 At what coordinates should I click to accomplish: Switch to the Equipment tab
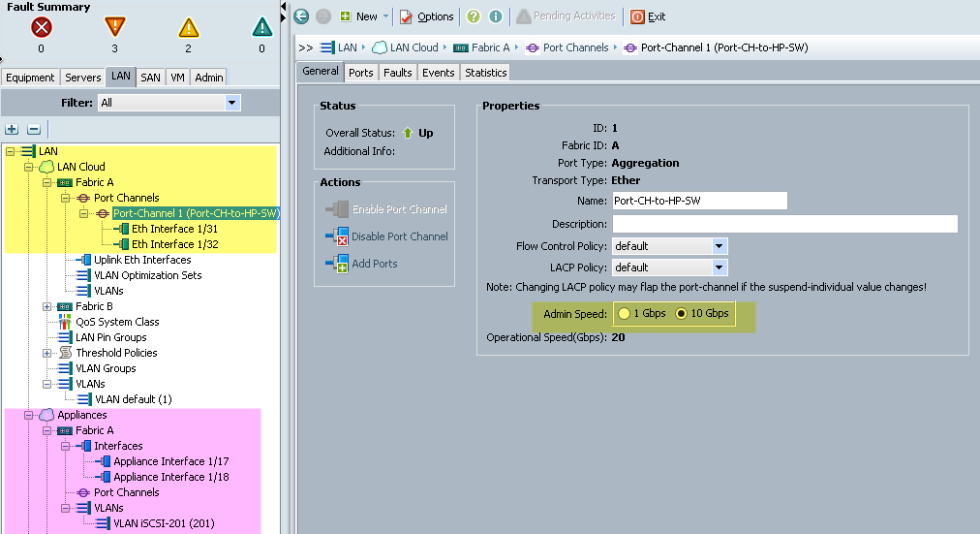coord(30,78)
